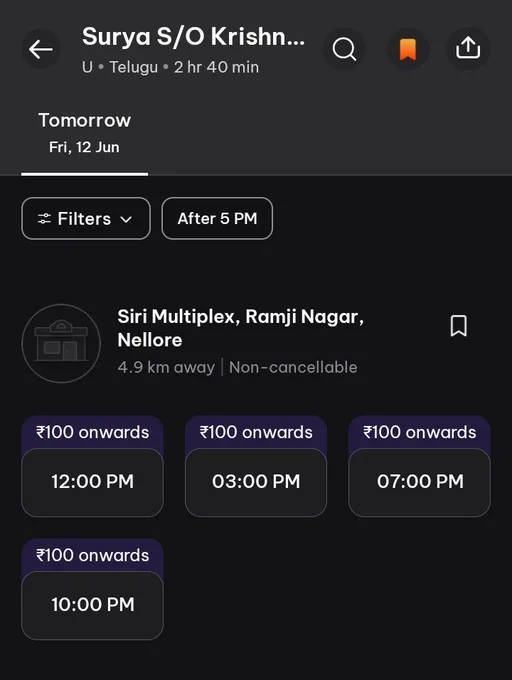Tap the Non-cancellable info text
The image size is (512, 680).
[x=293, y=367]
